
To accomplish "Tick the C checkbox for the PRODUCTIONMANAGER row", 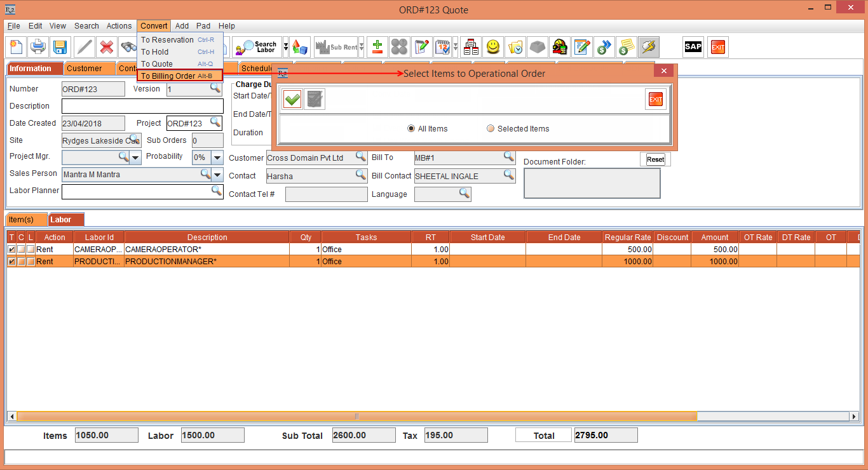I will (21, 262).
